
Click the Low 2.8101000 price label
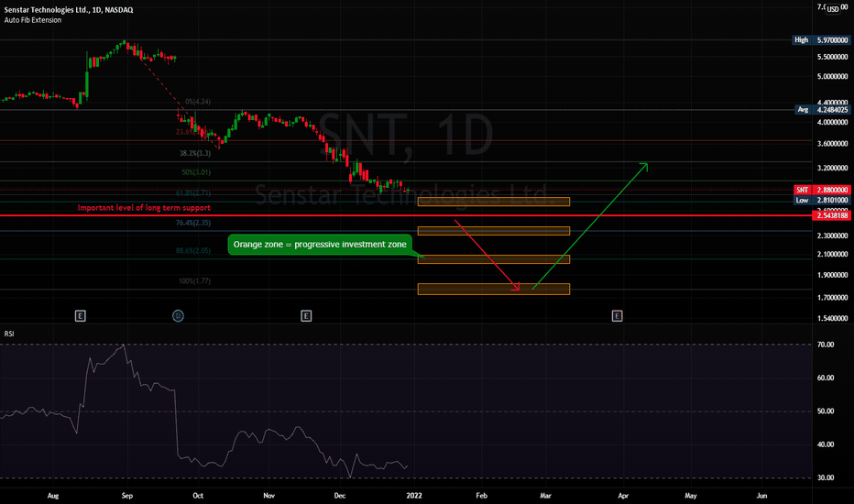(x=823, y=200)
